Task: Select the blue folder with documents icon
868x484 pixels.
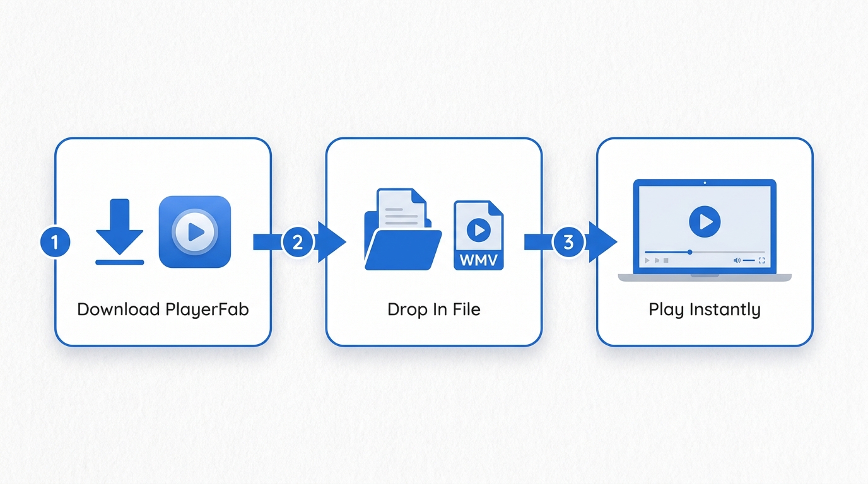Action: coord(403,229)
